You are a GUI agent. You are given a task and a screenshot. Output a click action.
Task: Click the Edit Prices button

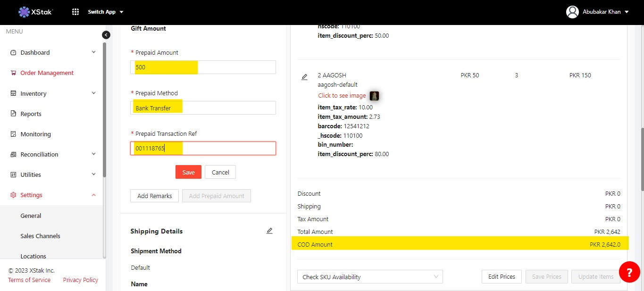click(x=501, y=277)
